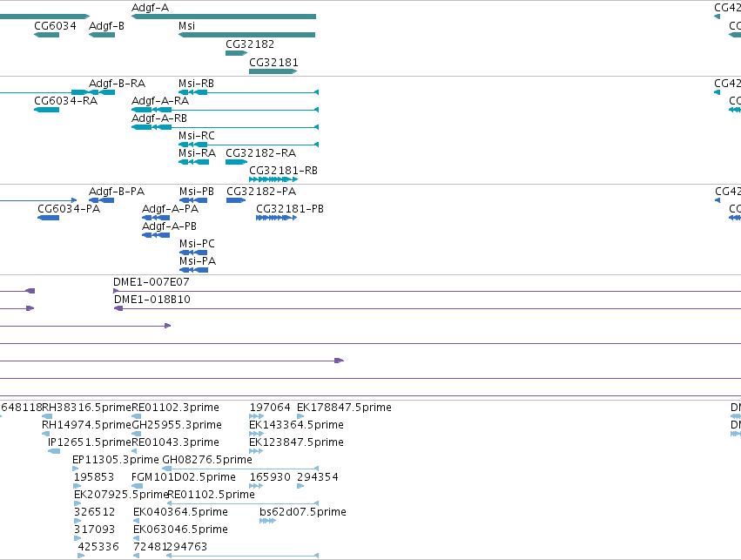Select the EK123847.5prime EST

click(256, 452)
